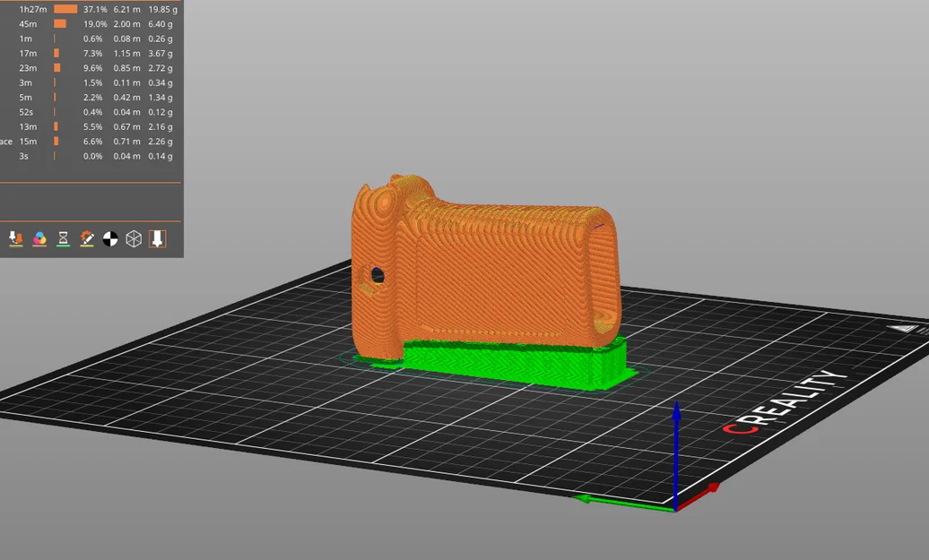Toggle the legend row showing 45m 19.0%
Image resolution: width=929 pixels, height=560 pixels.
tap(90, 24)
